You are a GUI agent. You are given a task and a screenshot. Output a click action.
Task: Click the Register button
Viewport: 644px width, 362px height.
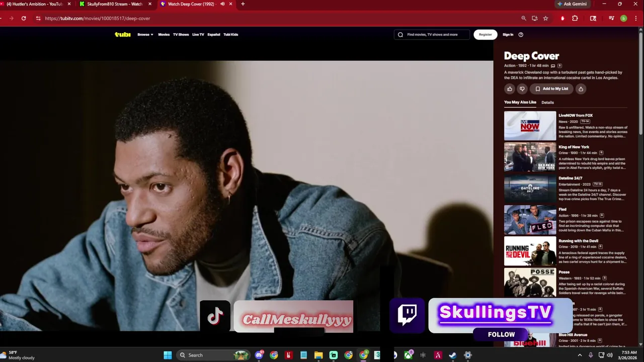(486, 35)
